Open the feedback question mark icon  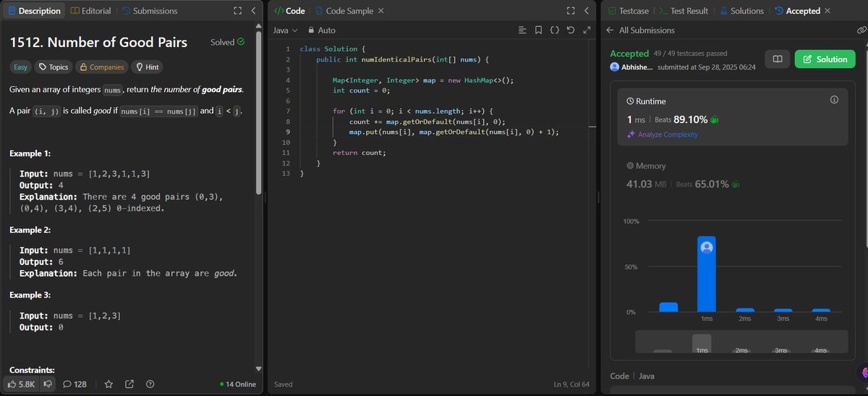(150, 384)
